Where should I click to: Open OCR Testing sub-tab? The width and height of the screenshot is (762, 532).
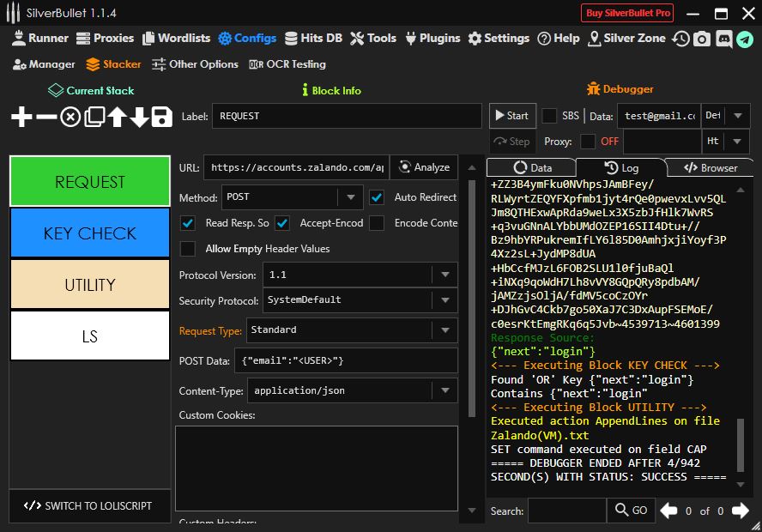pyautogui.click(x=287, y=64)
